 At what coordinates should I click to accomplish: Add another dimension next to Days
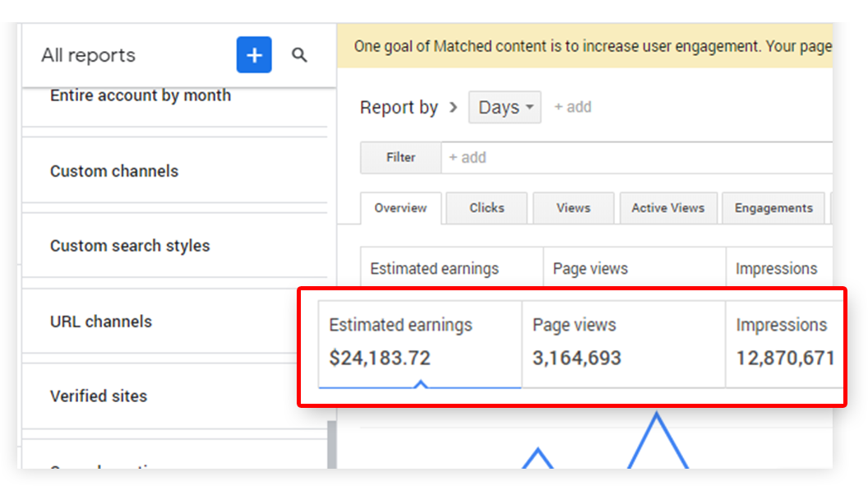pos(572,107)
